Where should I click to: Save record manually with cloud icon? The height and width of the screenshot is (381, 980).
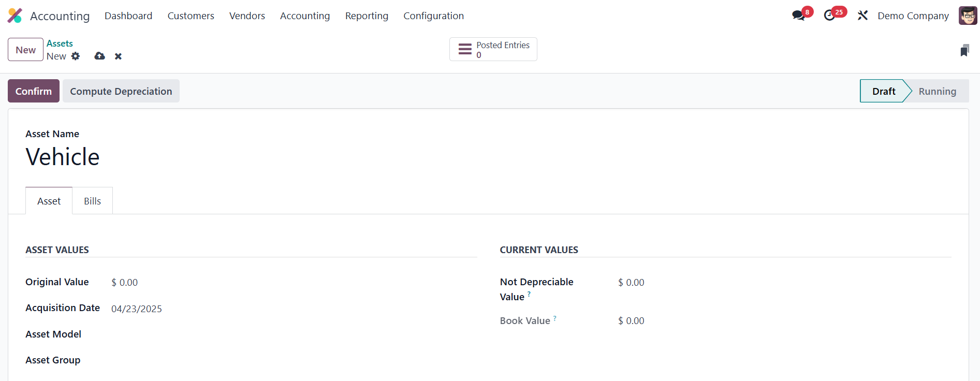pos(100,56)
